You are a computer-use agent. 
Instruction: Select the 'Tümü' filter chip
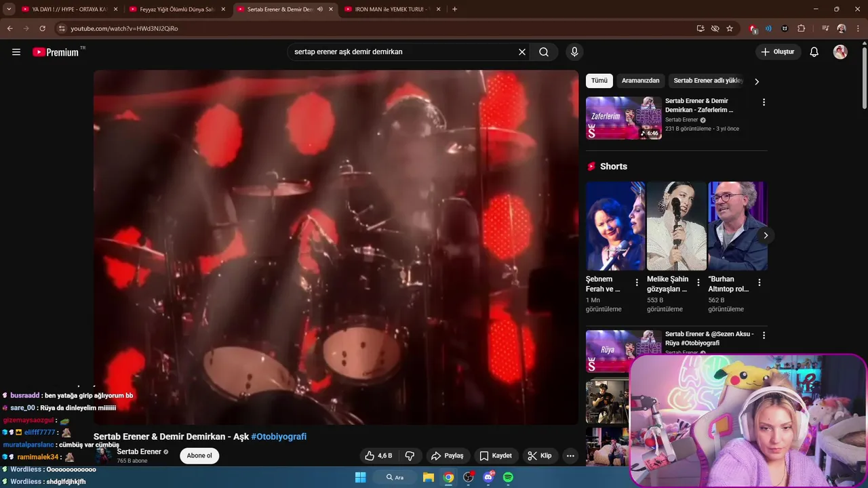tap(599, 81)
